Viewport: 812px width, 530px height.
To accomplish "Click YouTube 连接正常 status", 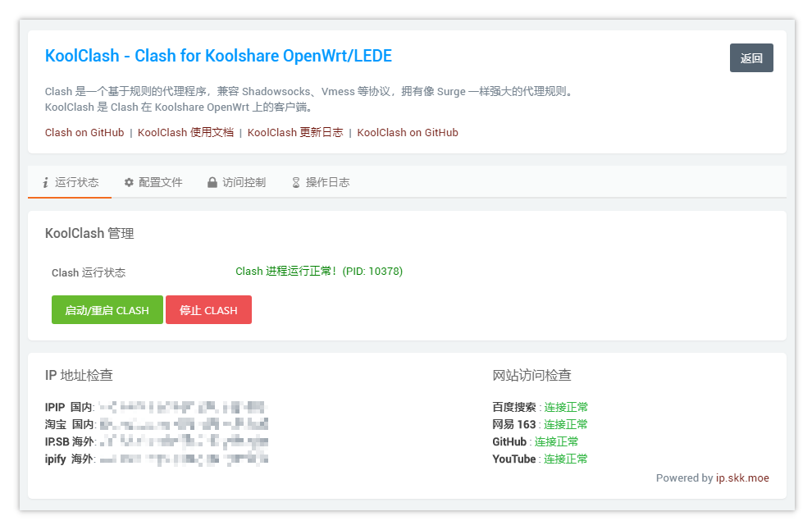I will (565, 459).
